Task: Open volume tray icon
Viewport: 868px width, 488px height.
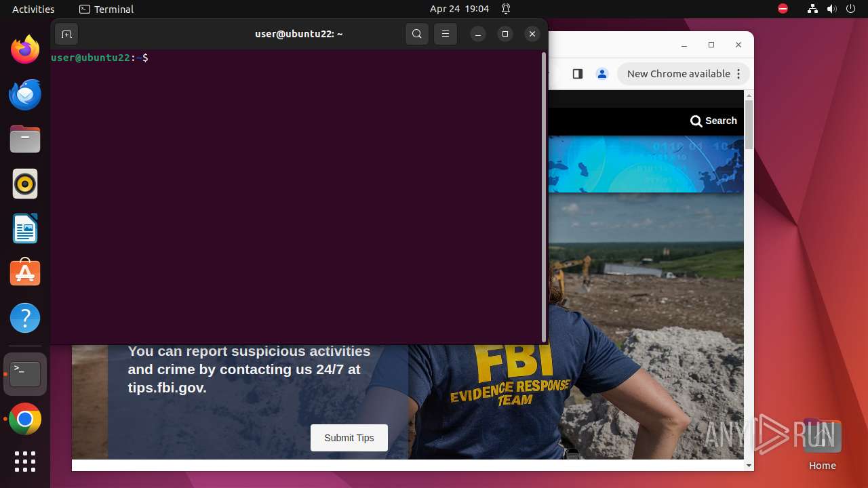Action: coord(831,9)
